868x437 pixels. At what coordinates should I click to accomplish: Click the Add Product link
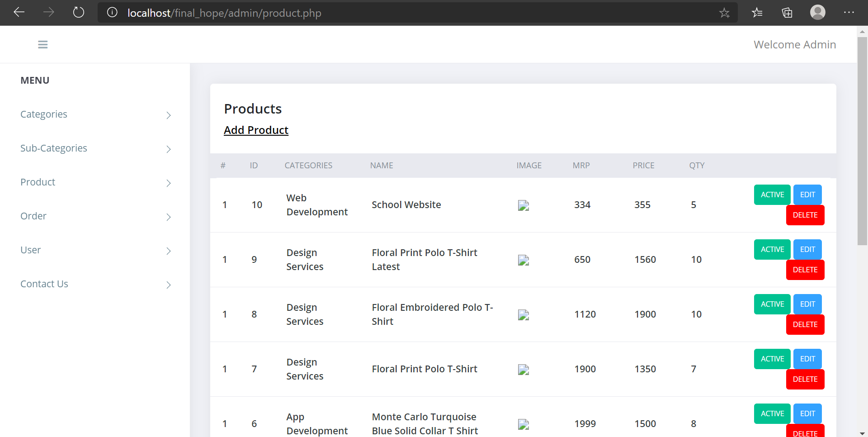click(x=256, y=130)
